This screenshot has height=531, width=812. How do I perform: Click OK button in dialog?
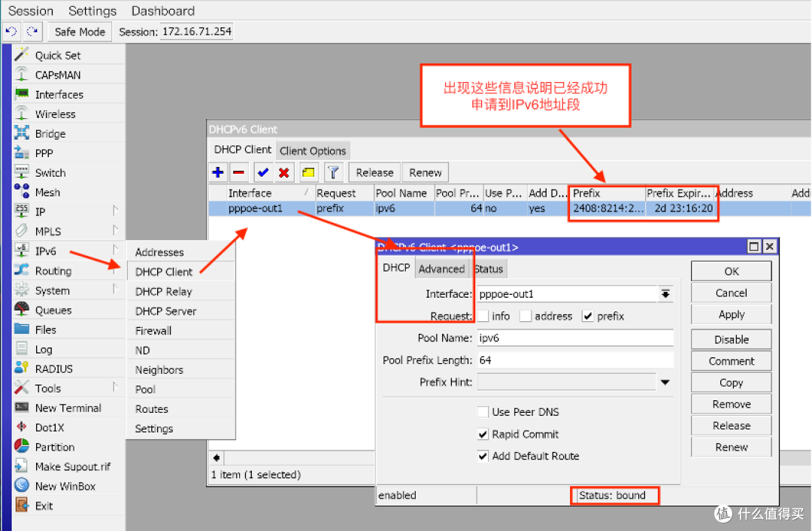[732, 272]
